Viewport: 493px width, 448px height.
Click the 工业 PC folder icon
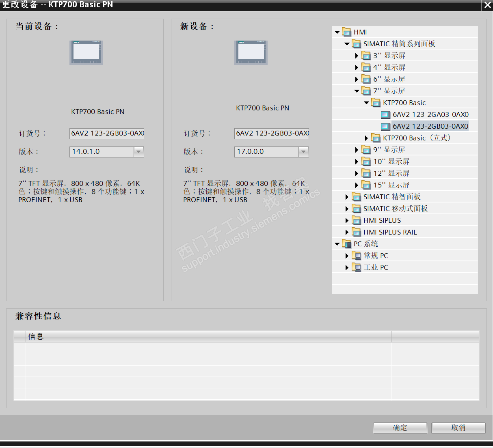pos(356,267)
